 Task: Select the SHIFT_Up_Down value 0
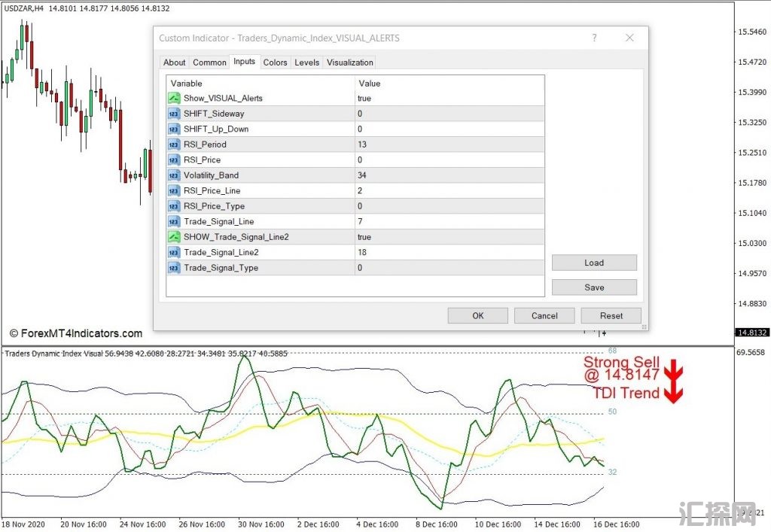360,129
